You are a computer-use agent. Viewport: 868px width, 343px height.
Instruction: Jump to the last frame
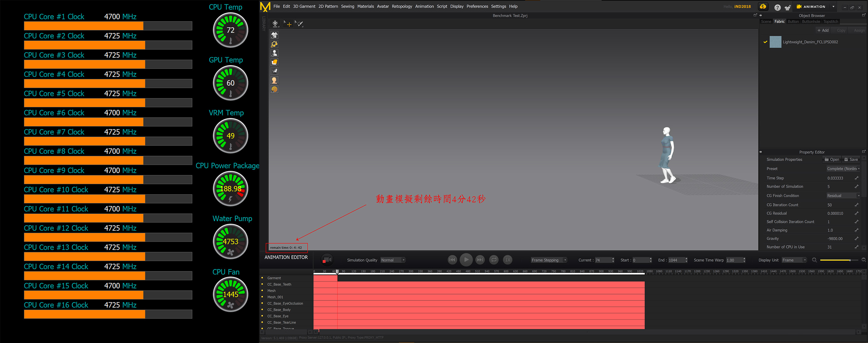click(480, 260)
